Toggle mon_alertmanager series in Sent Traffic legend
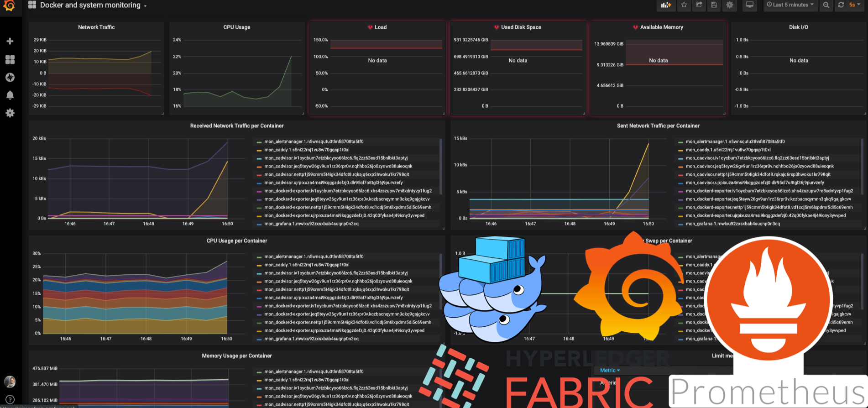Viewport: 868px width, 408px height. coord(735,142)
